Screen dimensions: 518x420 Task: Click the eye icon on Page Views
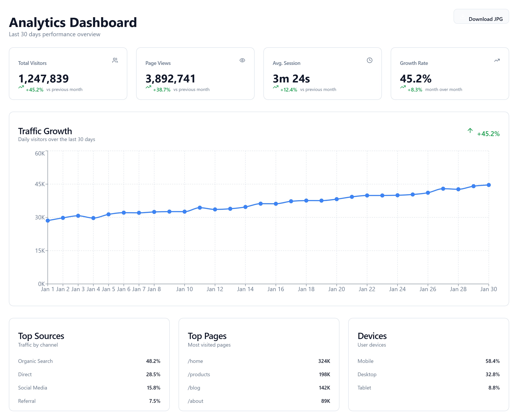[242, 60]
